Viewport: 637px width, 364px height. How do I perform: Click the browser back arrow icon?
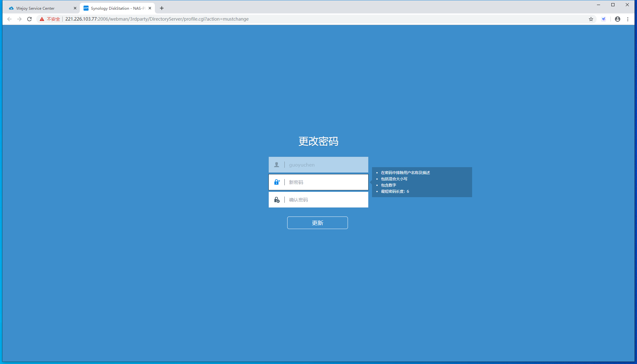tap(9, 19)
